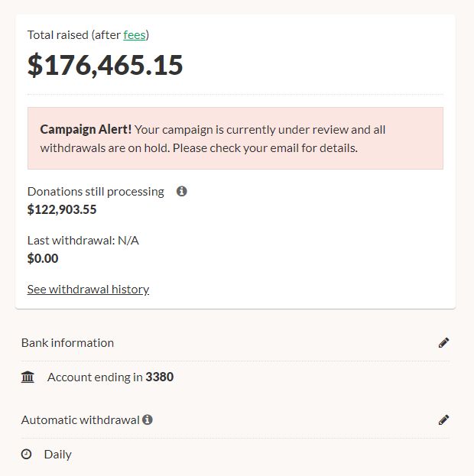Screen dimensions: 474x476
Task: Click the $0.00 last withdrawal amount
Action: coord(43,258)
